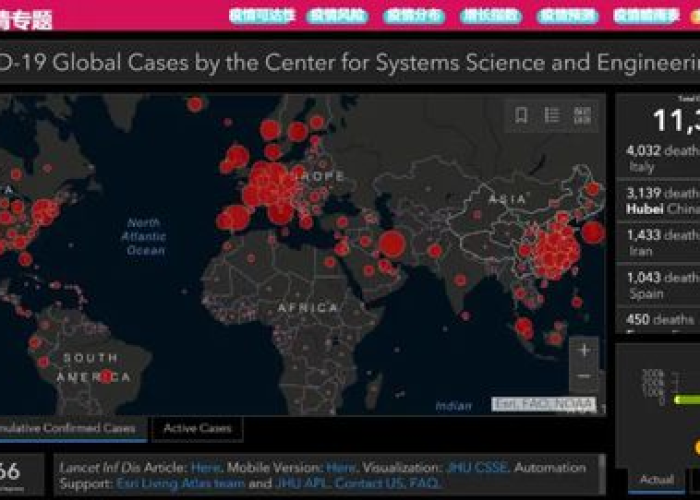Click the red case circle in Brazil

(106, 376)
